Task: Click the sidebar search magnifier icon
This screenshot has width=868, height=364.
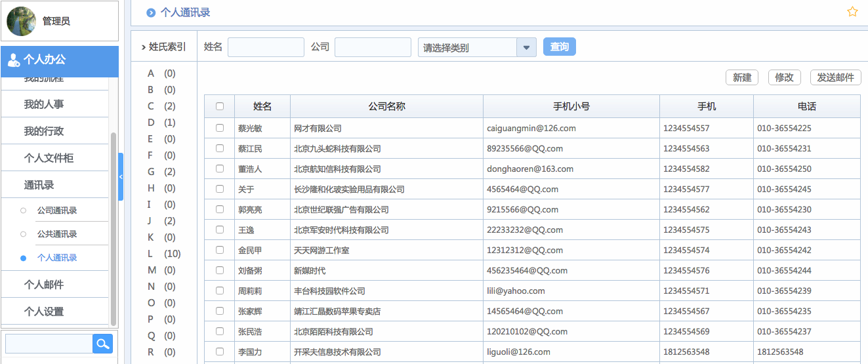Action: 102,344
